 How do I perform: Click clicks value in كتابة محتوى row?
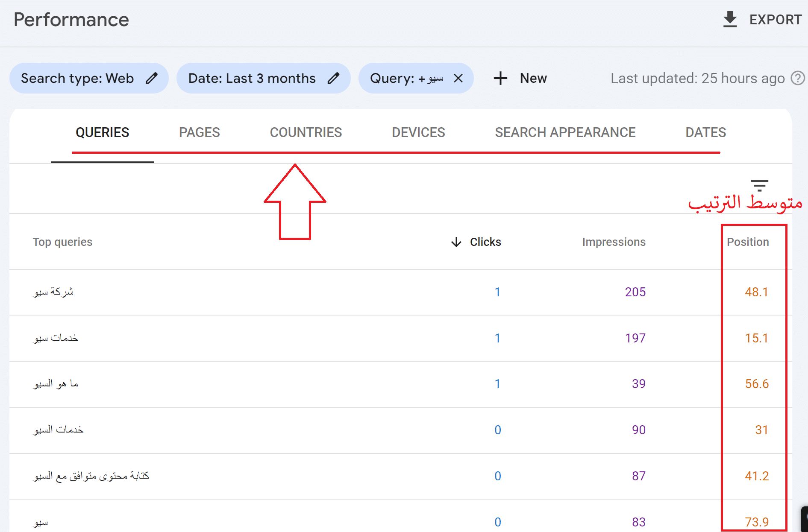(497, 476)
